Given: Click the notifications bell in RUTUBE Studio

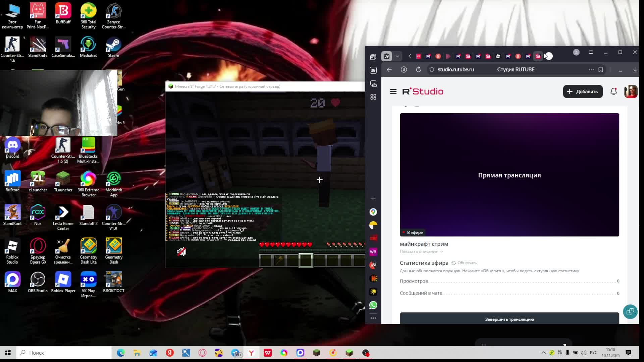Looking at the screenshot, I should pos(613,92).
